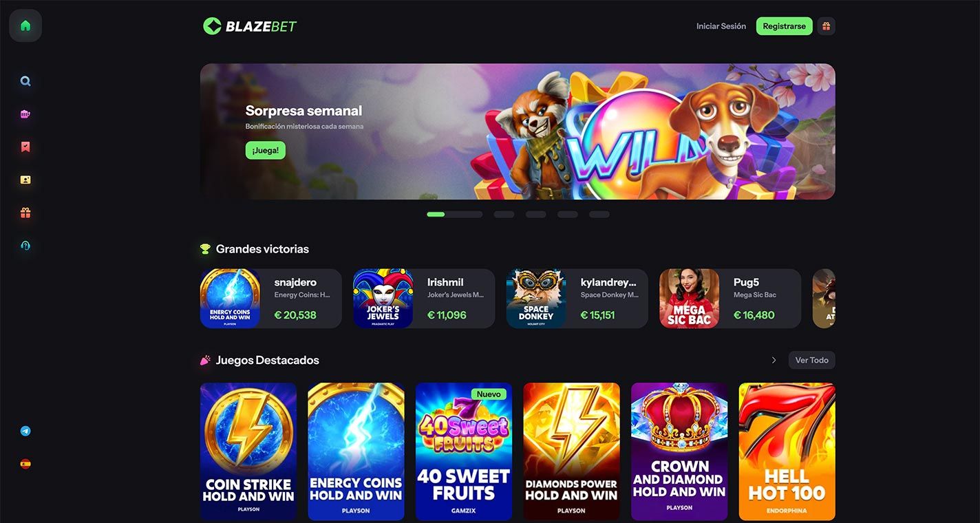Click the green Registrarse button
This screenshot has height=523, width=980.
tap(784, 26)
